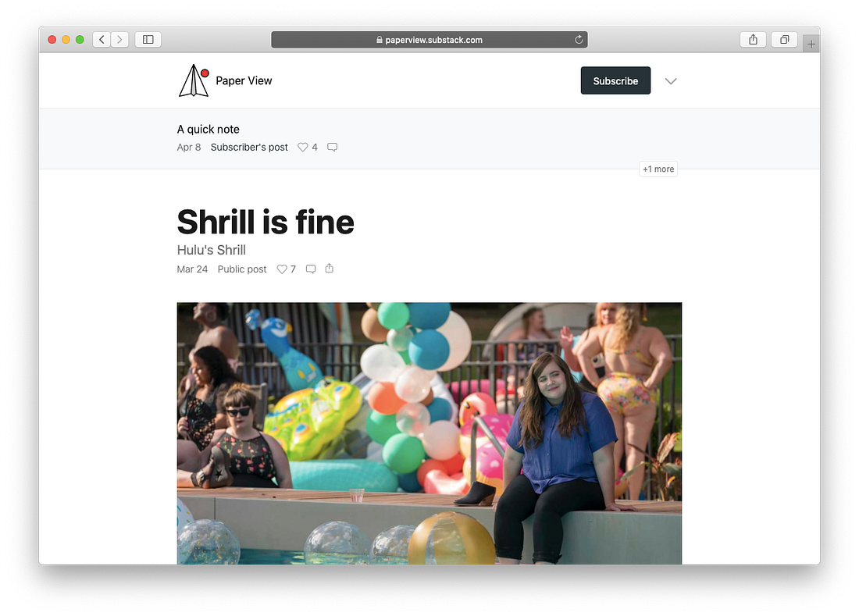This screenshot has height=616, width=859.
Task: Click the Paper View paper plane logo
Action: pyautogui.click(x=194, y=80)
